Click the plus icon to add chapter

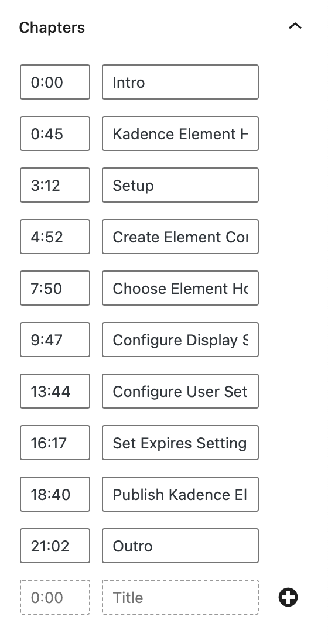pos(288,597)
